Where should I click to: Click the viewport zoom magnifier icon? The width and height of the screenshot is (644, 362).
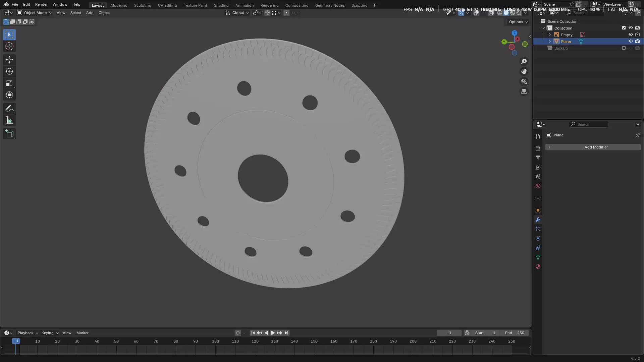(x=524, y=61)
